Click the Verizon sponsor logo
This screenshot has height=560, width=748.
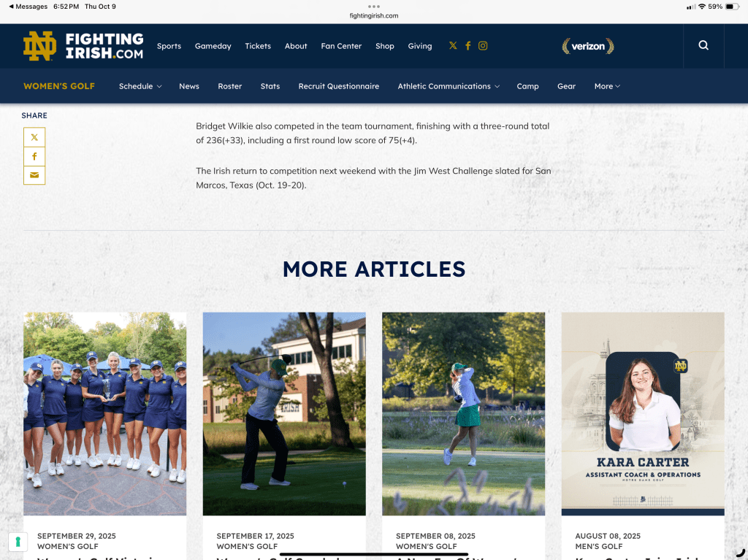click(x=588, y=46)
